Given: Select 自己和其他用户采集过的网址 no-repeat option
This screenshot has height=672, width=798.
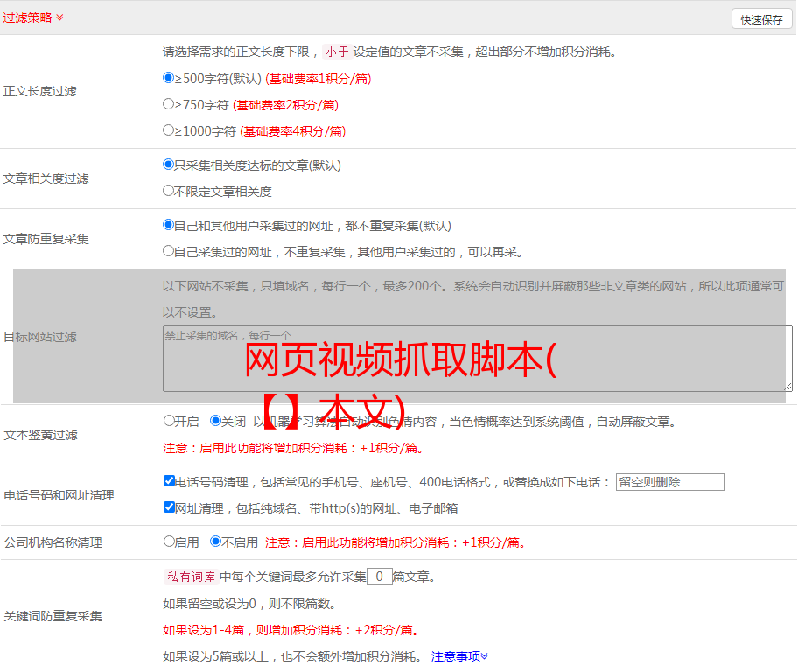Looking at the screenshot, I should (x=169, y=225).
